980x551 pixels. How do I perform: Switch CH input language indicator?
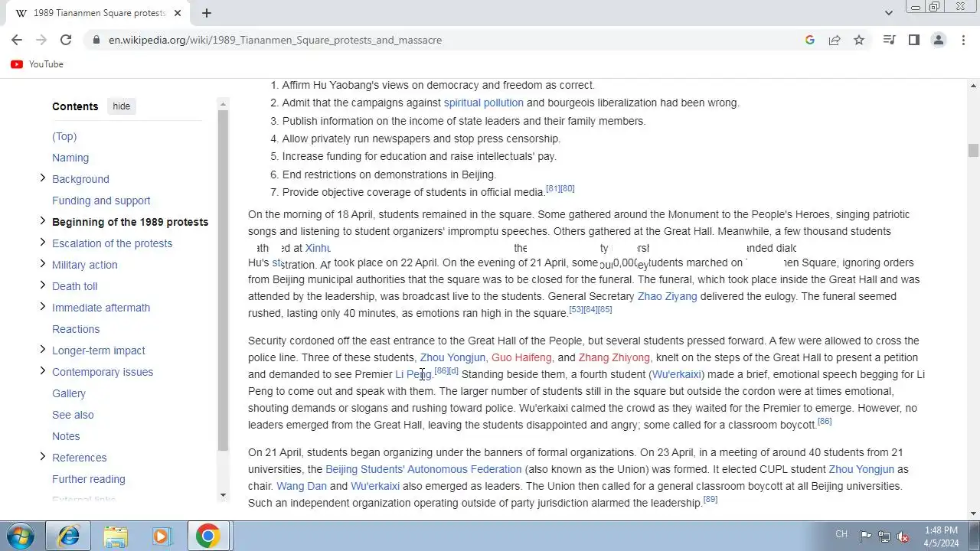coord(841,534)
